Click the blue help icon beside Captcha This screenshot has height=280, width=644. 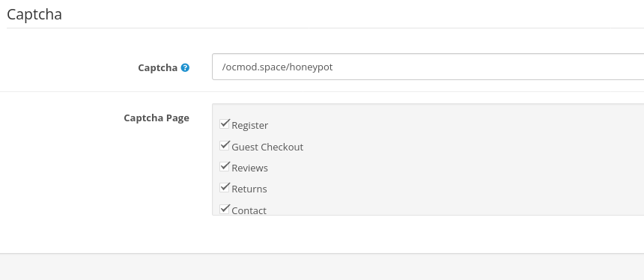tap(185, 67)
